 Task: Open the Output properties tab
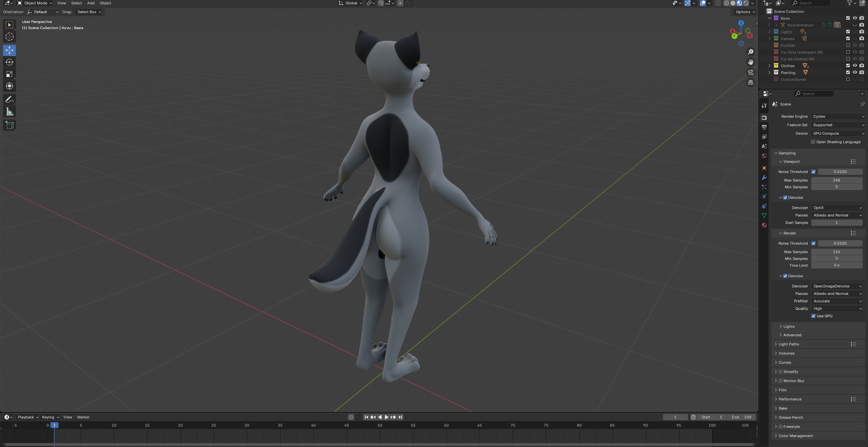(x=764, y=127)
